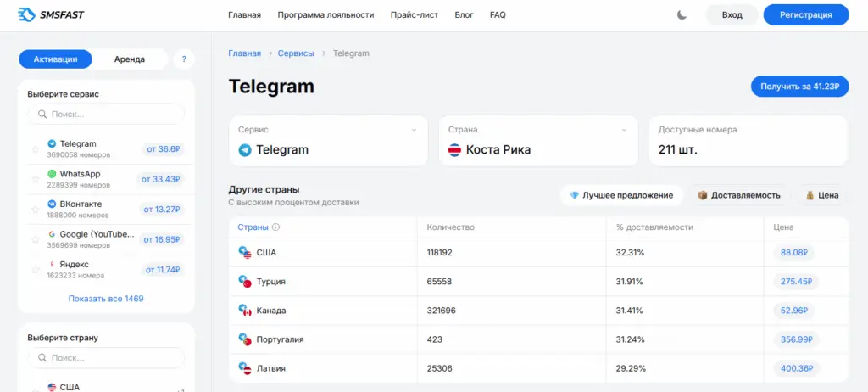Focus the country search field
Viewport: 868px width, 392px height.
(x=106, y=357)
